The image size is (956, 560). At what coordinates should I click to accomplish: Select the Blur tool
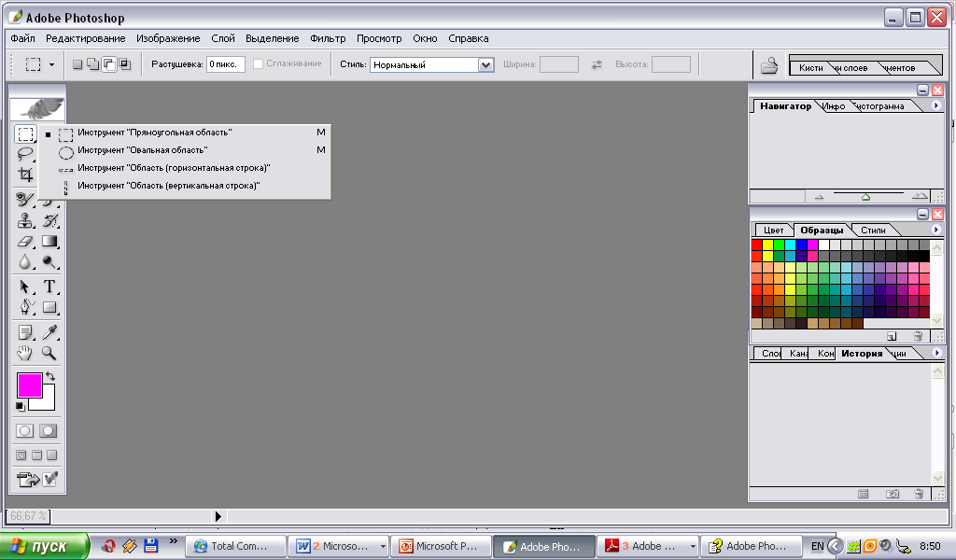(24, 262)
